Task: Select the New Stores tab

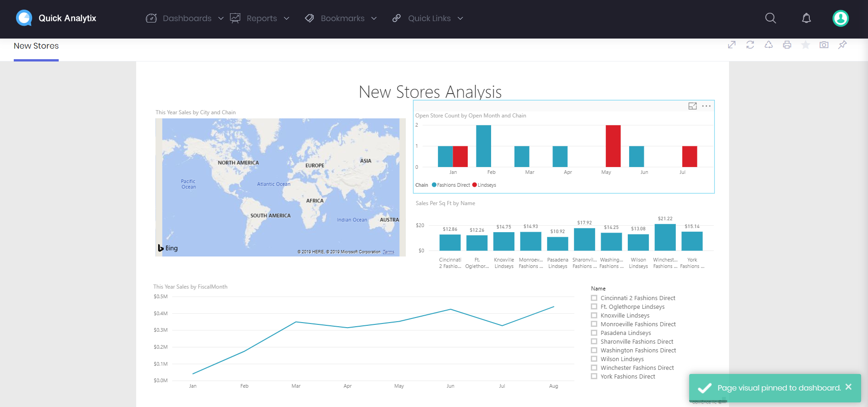Action: point(36,46)
